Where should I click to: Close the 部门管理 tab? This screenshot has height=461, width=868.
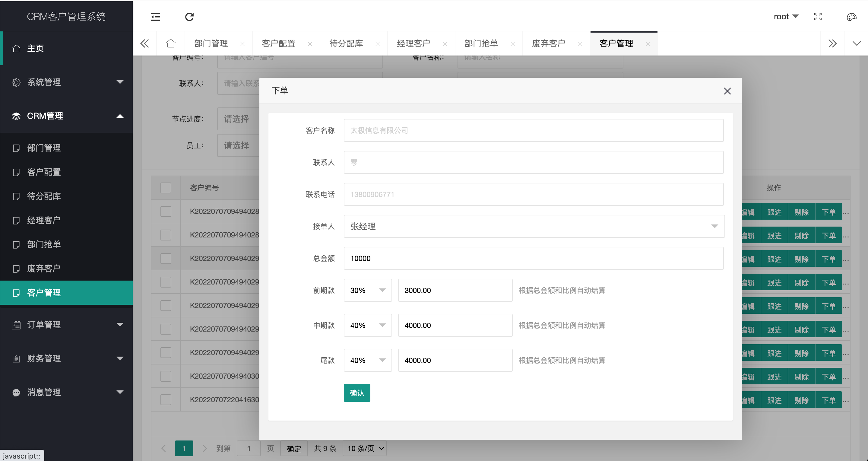(242, 44)
